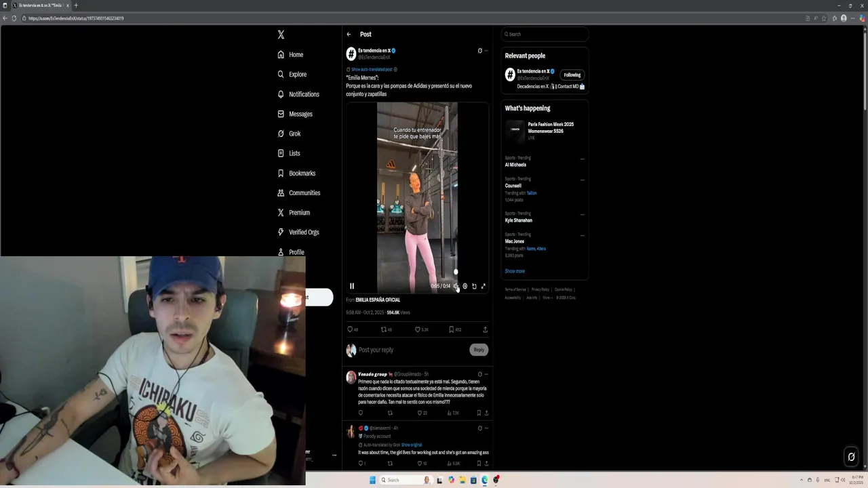
Task: Reply to main post via comment icon
Action: coord(350,329)
